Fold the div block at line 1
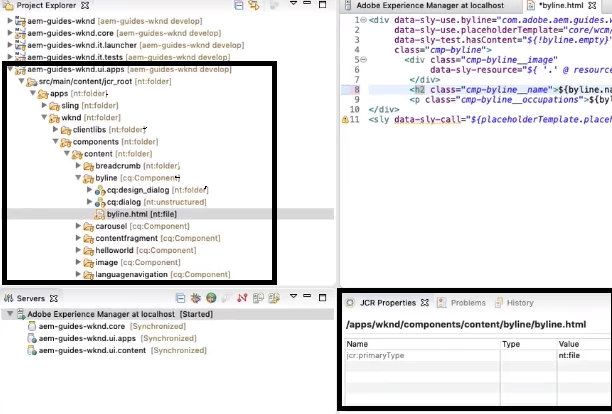Viewport: 612px width, 414px height. click(363, 20)
